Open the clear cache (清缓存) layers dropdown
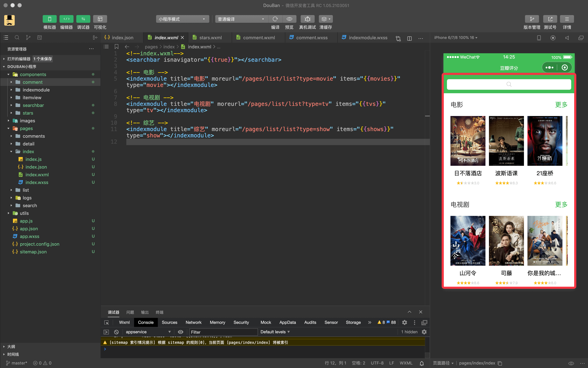This screenshot has height=368, width=588. [x=325, y=19]
